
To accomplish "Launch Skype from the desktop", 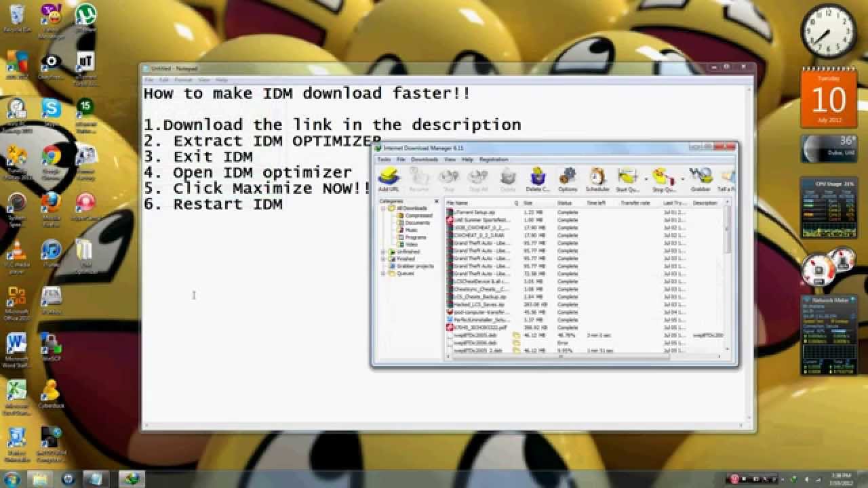I will [x=51, y=112].
